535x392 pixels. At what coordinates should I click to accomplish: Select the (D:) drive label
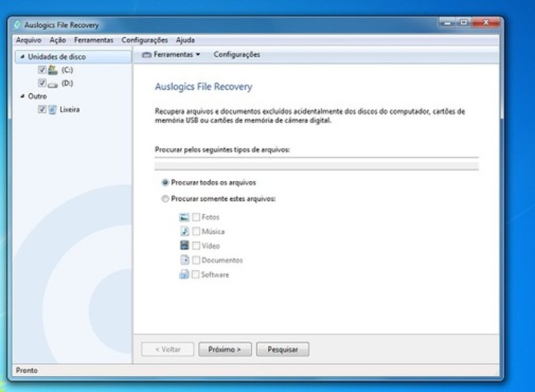pos(67,83)
